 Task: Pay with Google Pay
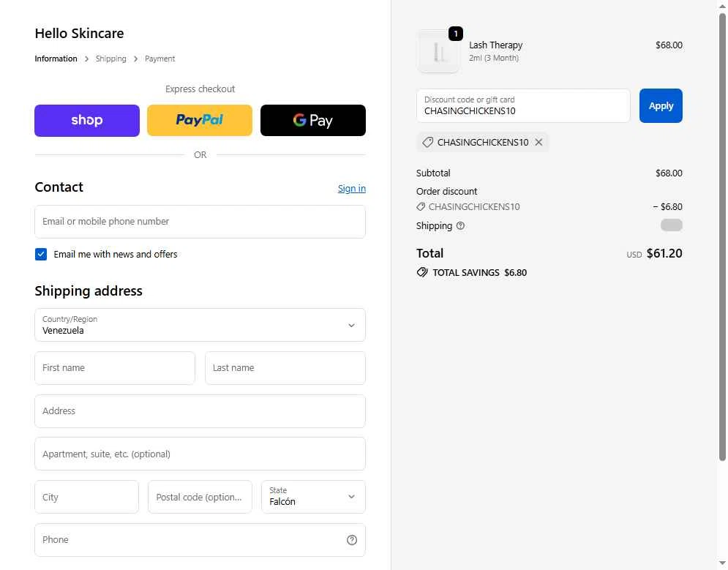313,120
